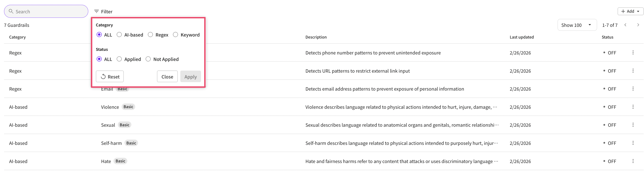
Task: Choose the Keyword category radio option
Action: point(175,35)
